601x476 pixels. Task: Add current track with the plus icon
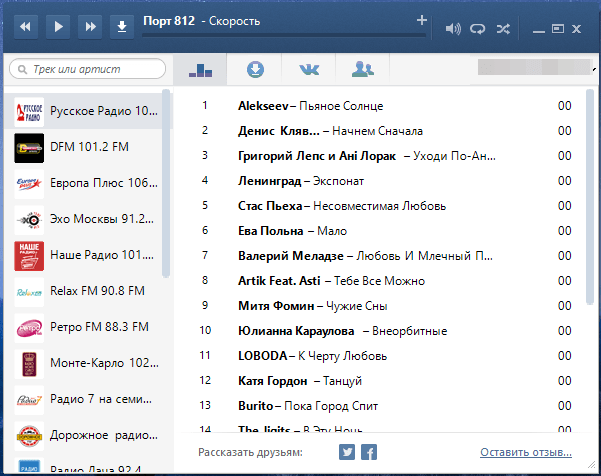pos(422,20)
